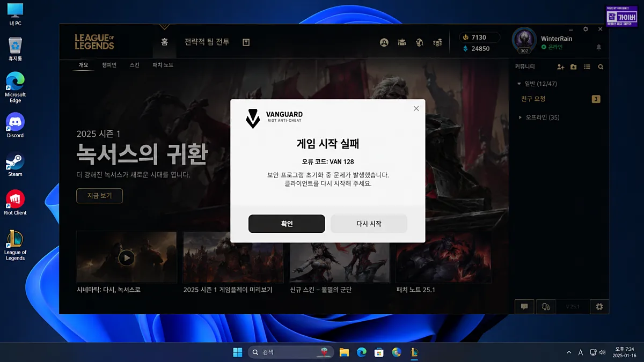
Task: Click the V 25.1 version label
Action: (573, 307)
